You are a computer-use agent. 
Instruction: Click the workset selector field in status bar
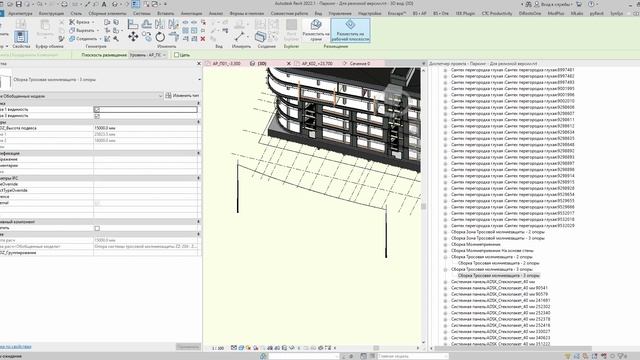303,356
